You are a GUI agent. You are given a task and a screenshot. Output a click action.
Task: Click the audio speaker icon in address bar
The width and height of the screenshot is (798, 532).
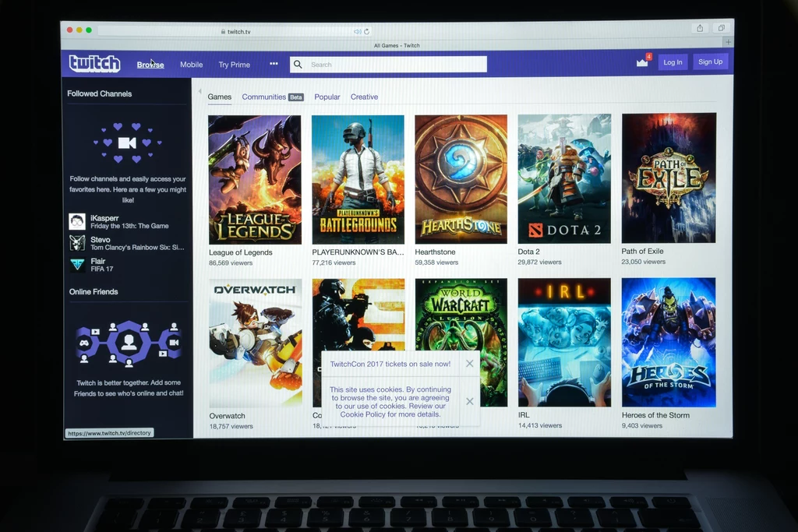point(357,31)
